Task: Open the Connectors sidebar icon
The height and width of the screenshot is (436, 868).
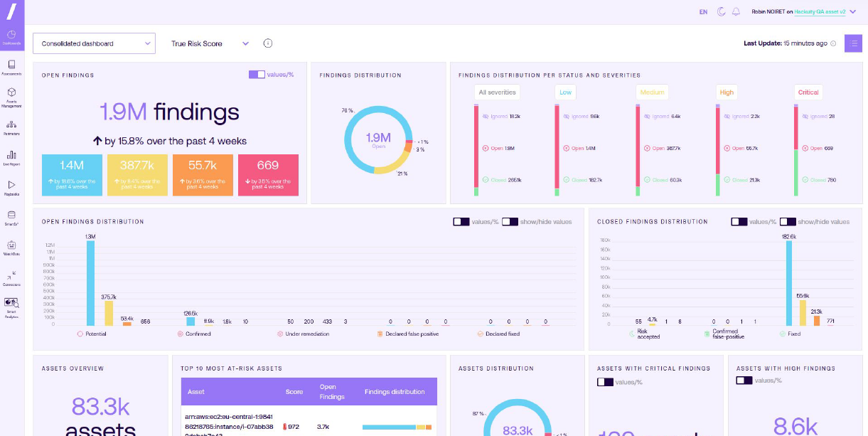Action: pyautogui.click(x=11, y=277)
